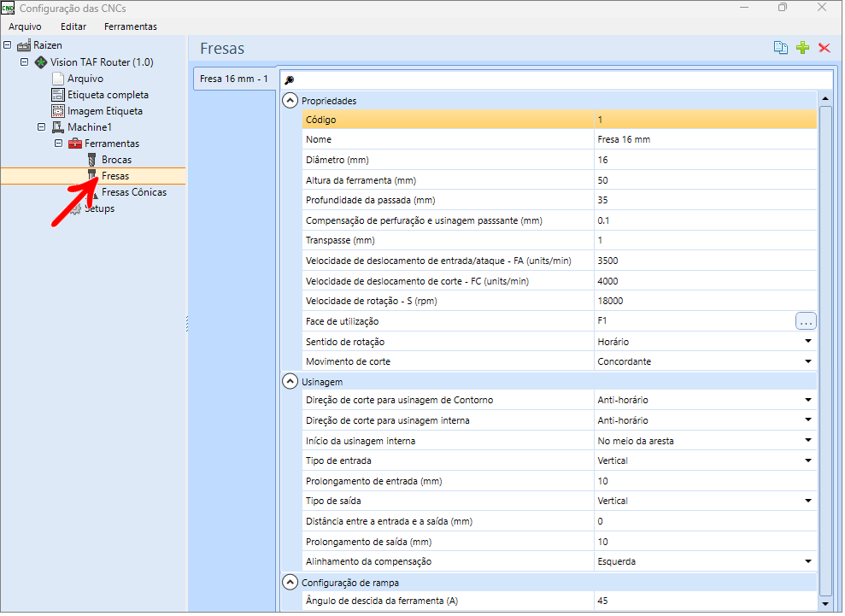The height and width of the screenshot is (616, 845).
Task: Click the vertical scrollbar thumb in properties
Action: click(825, 350)
